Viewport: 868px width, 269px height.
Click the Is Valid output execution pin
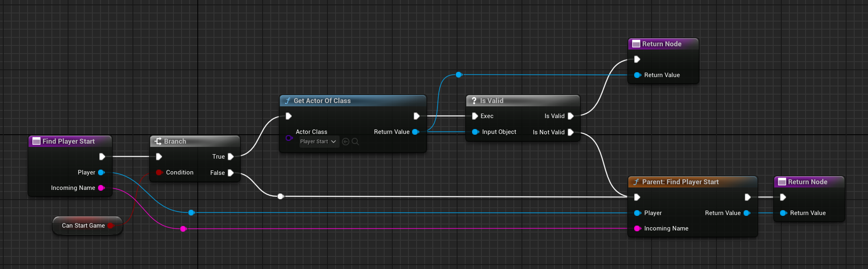571,116
